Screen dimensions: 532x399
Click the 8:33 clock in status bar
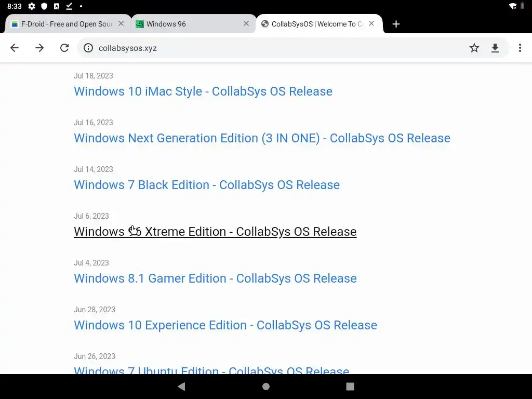(x=14, y=6)
